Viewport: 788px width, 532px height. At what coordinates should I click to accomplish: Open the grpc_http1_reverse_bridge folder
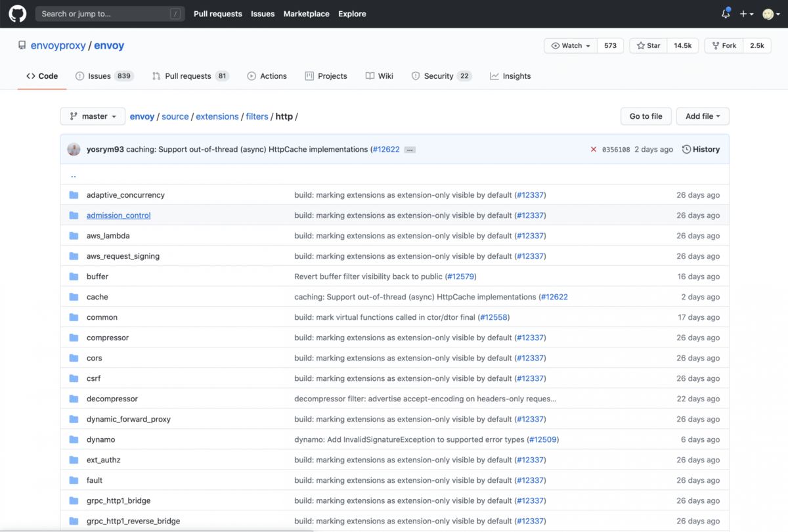[x=133, y=521]
